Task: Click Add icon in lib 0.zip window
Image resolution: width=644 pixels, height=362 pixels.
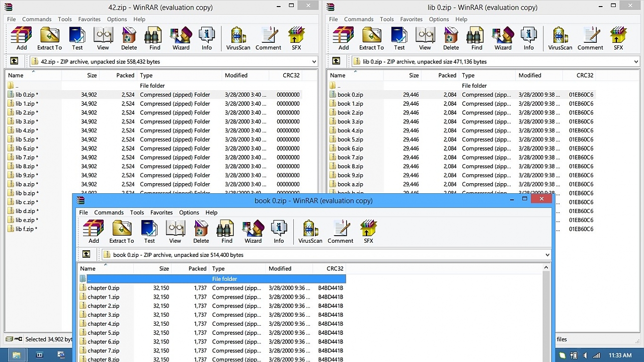Action: coord(344,38)
